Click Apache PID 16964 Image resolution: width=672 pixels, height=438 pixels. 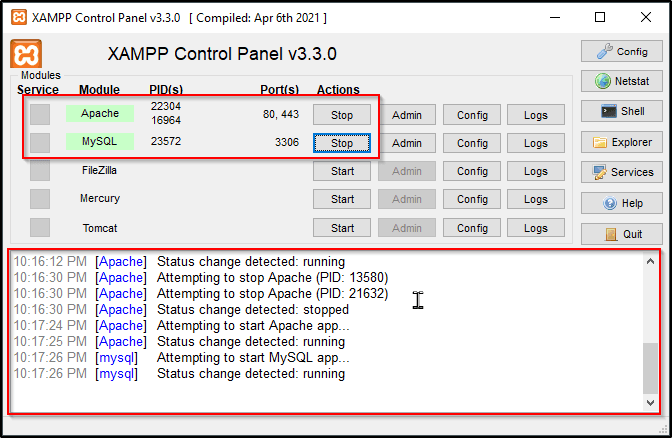(166, 120)
